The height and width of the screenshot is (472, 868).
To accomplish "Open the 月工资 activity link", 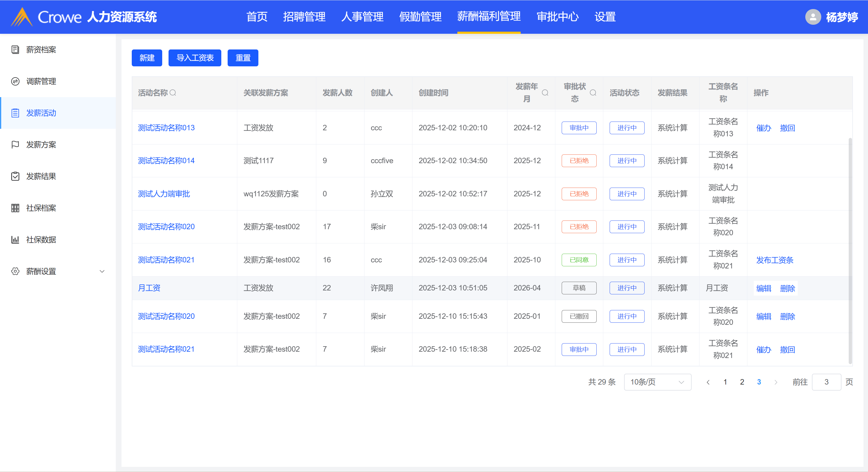I will [x=149, y=288].
